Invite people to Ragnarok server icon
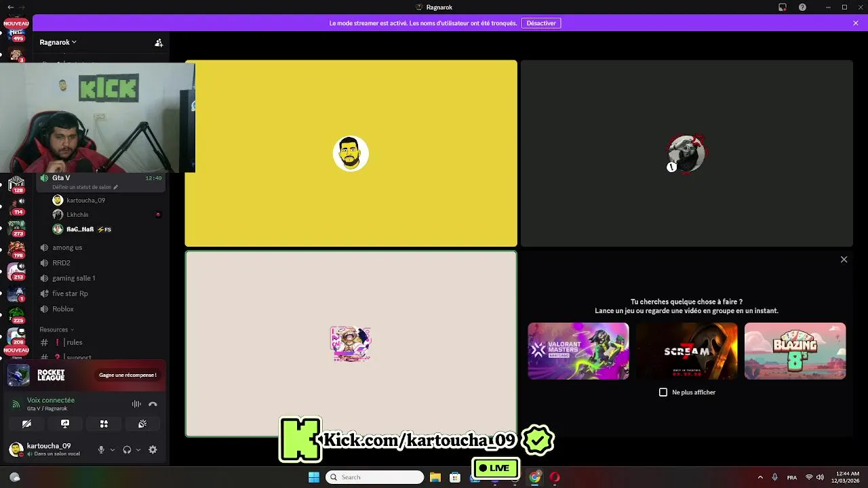Screen dimensions: 868x488 pyautogui.click(x=159, y=42)
